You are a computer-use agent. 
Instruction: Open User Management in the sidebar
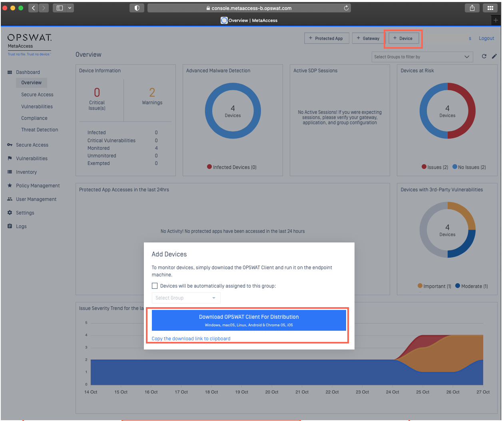[36, 199]
